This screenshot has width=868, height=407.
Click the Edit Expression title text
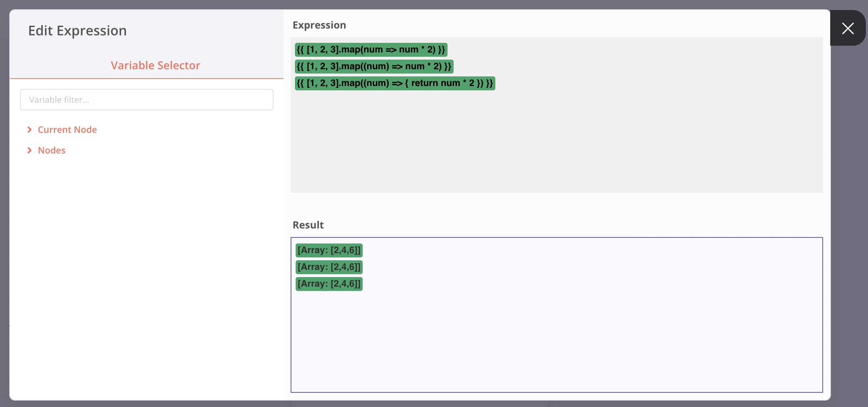77,31
